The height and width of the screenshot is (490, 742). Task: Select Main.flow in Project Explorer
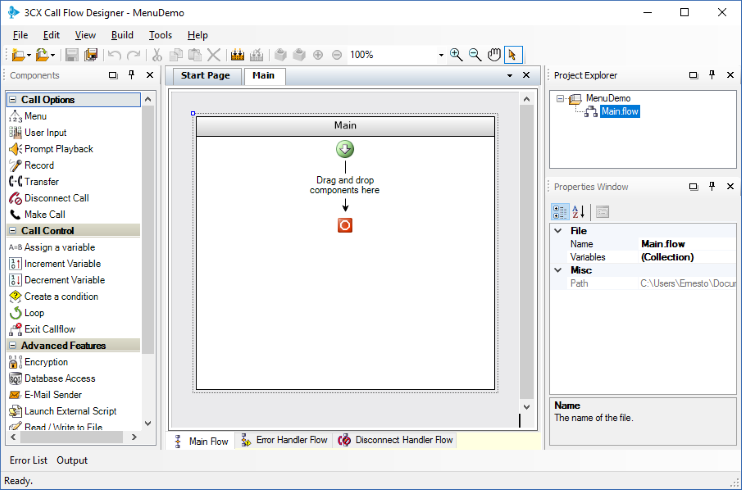(x=620, y=112)
